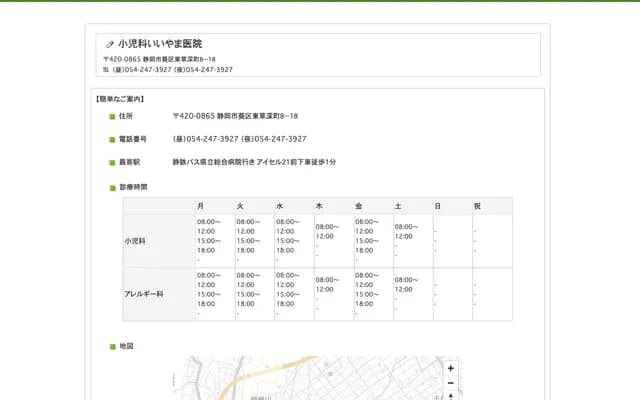
Task: Click the 小児科 row label in the schedule
Action: (135, 241)
